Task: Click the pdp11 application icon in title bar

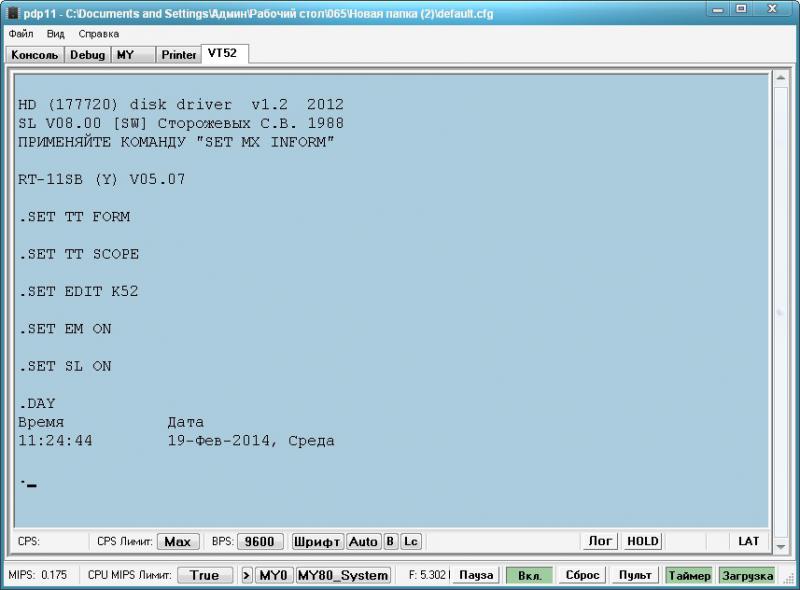Action: click(12, 11)
